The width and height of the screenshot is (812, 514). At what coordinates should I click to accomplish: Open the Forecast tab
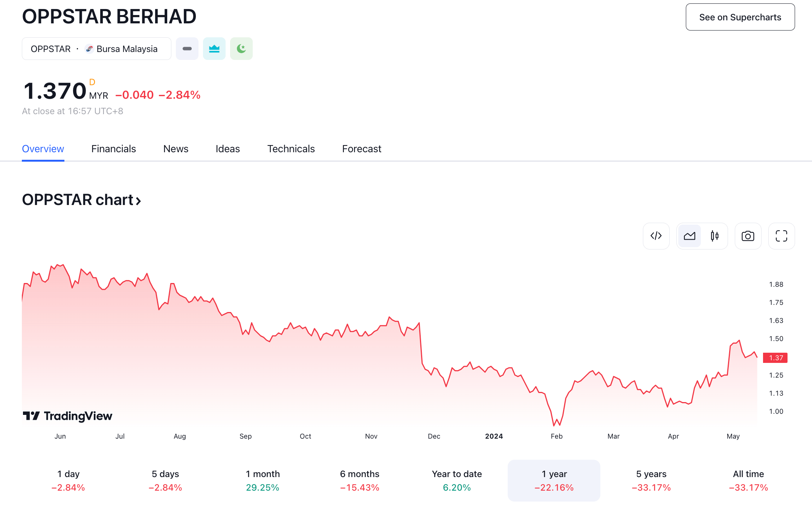[x=362, y=149]
